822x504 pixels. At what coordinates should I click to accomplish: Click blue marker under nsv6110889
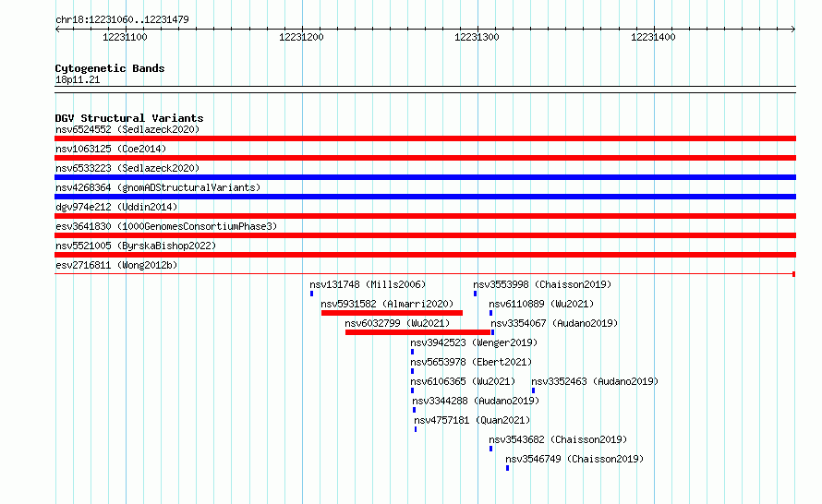pyautogui.click(x=490, y=313)
